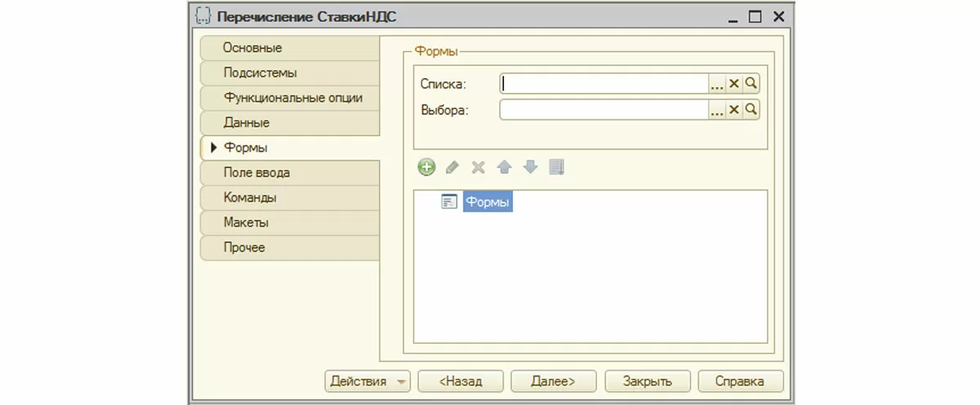The image size is (980, 405).
Task: Close the window with title bar X
Action: point(778,16)
